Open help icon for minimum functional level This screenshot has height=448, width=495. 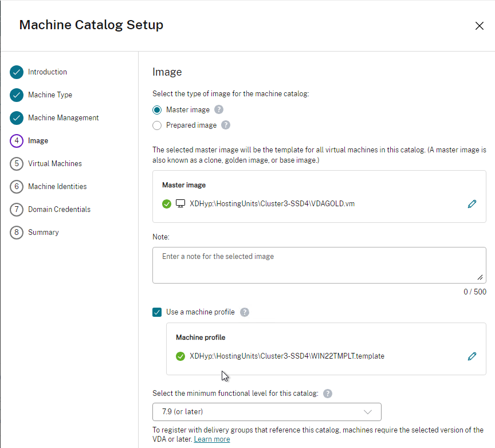point(328,394)
